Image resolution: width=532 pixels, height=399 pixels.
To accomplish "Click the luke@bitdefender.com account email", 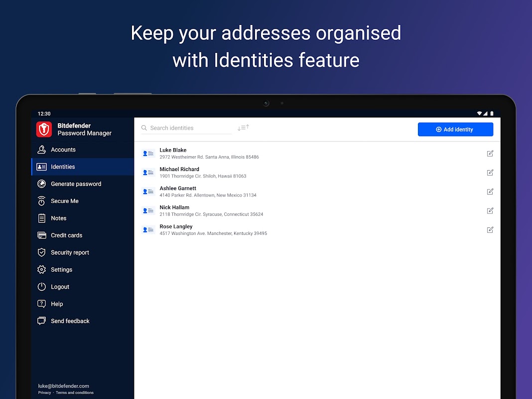I will 63,386.
